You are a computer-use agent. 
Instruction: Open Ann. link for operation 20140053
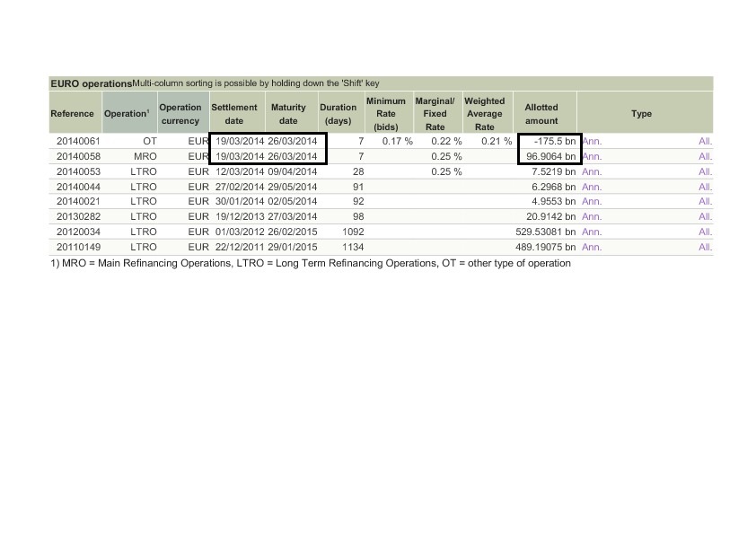pos(592,171)
